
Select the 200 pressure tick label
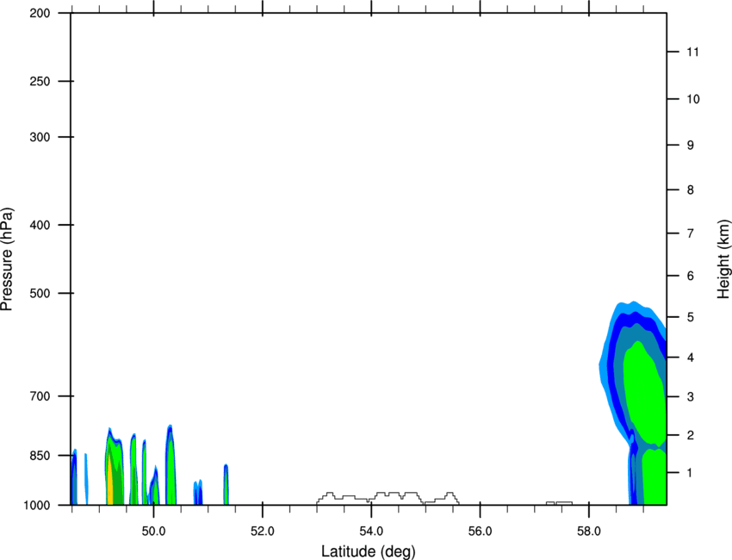(40, 13)
